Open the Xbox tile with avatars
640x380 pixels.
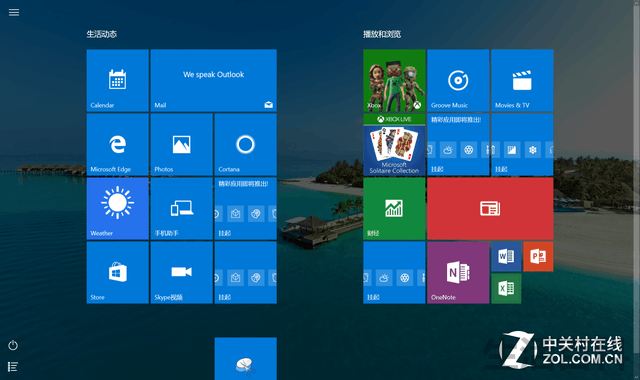(x=394, y=80)
